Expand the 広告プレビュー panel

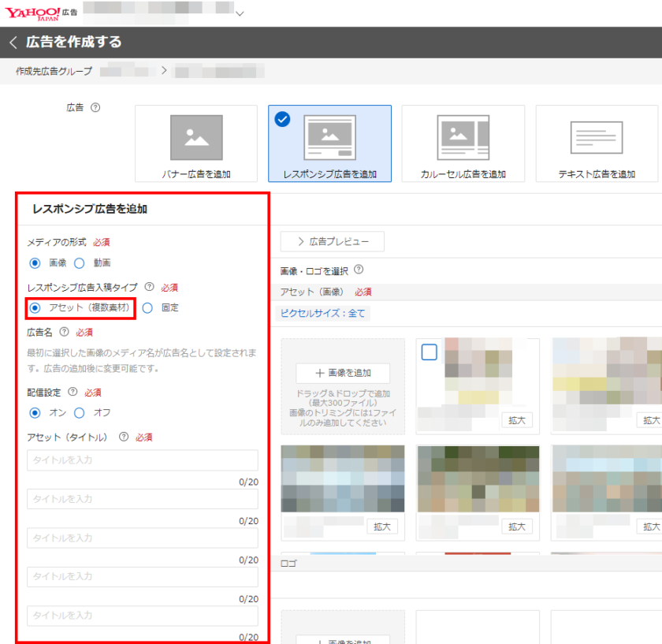[x=331, y=241]
